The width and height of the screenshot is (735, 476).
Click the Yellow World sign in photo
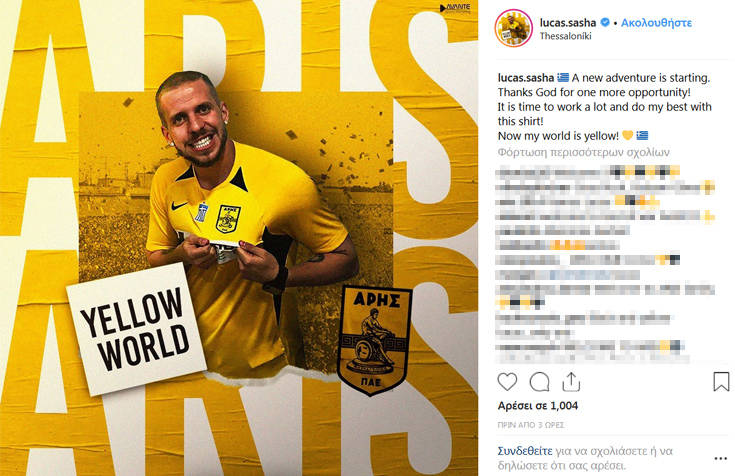(x=136, y=329)
